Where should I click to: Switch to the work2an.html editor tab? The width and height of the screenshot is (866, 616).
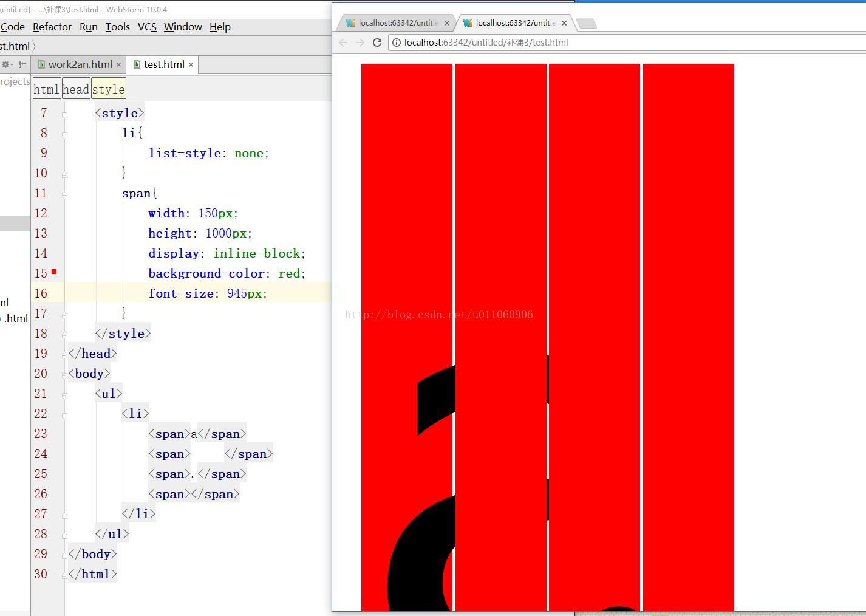coord(80,64)
